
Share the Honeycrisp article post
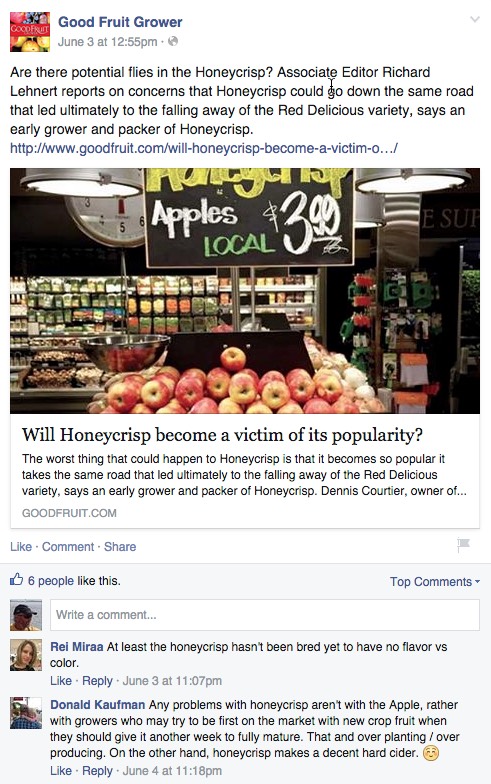(120, 546)
